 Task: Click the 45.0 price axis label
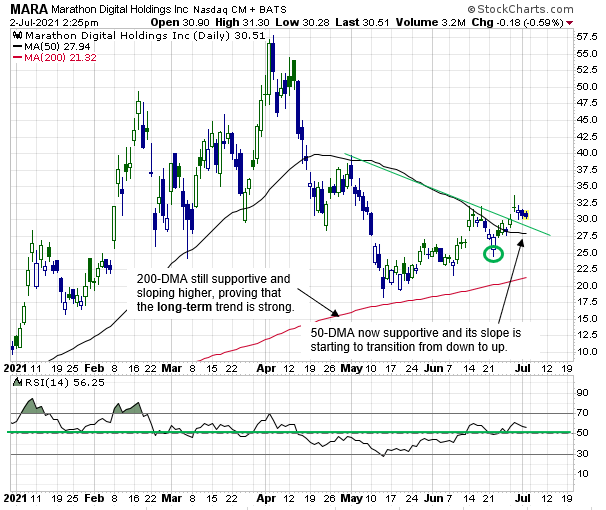[587, 120]
